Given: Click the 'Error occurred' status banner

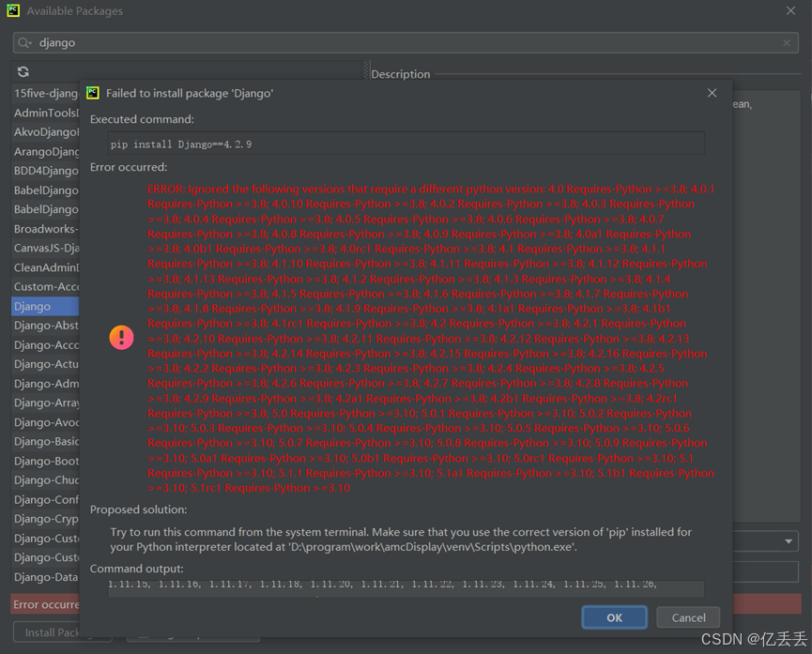Looking at the screenshot, I should tap(46, 604).
